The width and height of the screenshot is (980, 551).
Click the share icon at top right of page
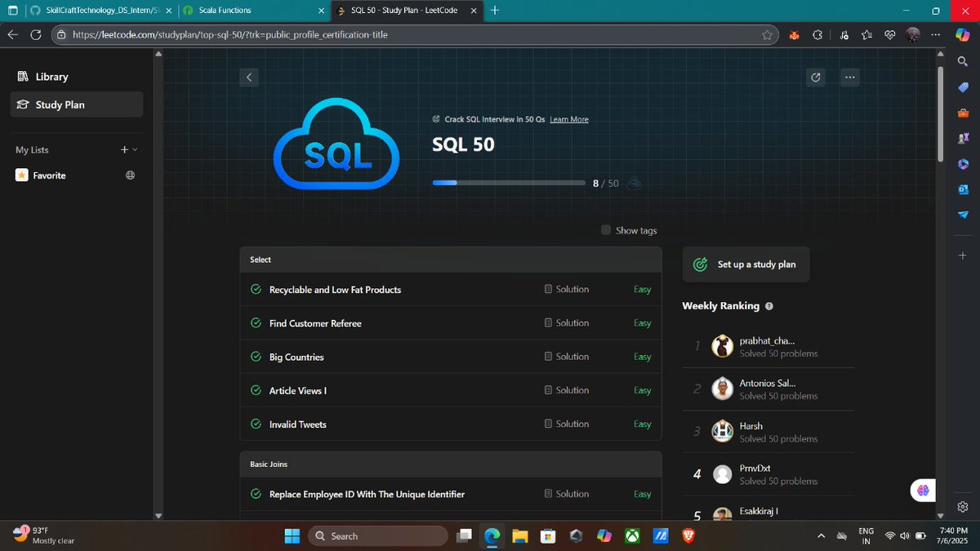point(815,78)
